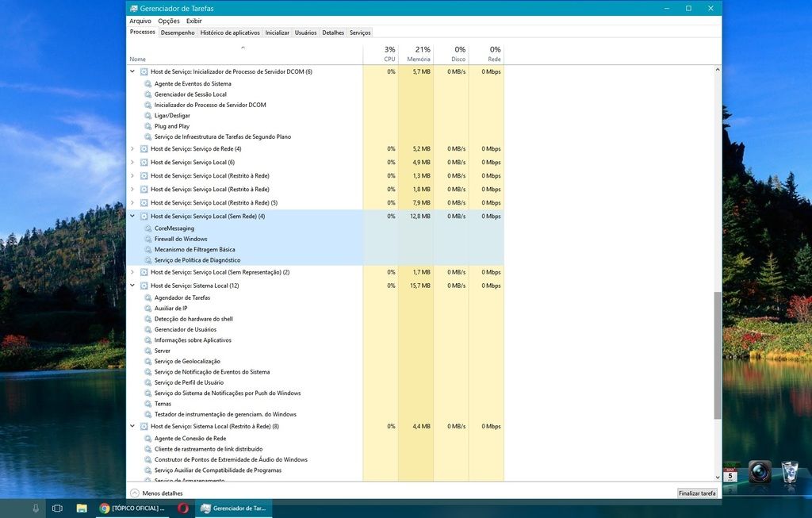This screenshot has height=518, width=812.
Task: Click the camera icon on the desktop
Action: [760, 472]
